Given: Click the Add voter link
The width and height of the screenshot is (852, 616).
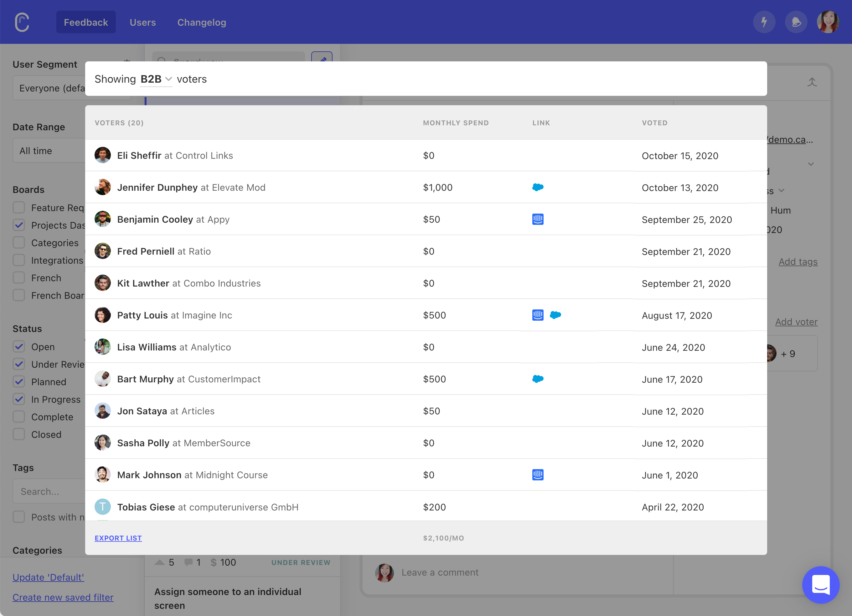Looking at the screenshot, I should (x=796, y=322).
